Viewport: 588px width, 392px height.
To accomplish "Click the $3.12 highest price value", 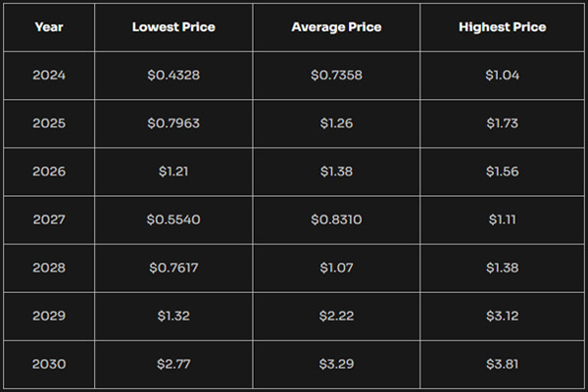I will click(x=503, y=316).
